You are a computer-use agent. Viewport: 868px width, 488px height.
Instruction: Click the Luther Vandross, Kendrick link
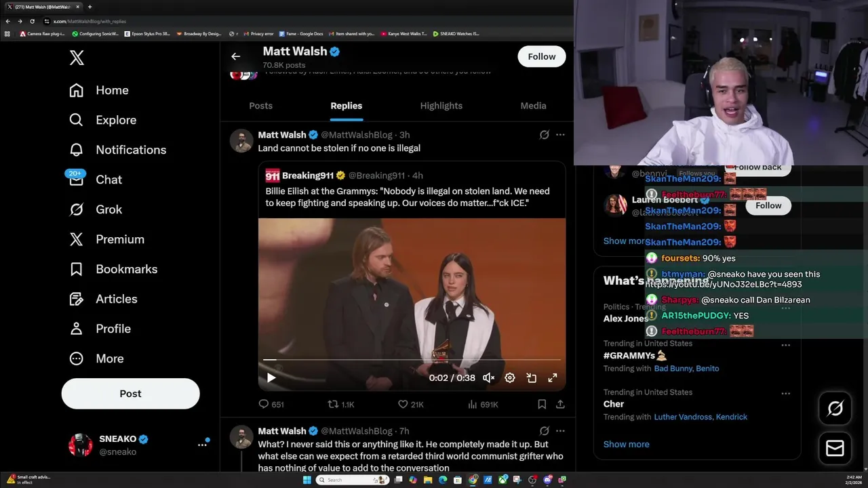coord(701,417)
